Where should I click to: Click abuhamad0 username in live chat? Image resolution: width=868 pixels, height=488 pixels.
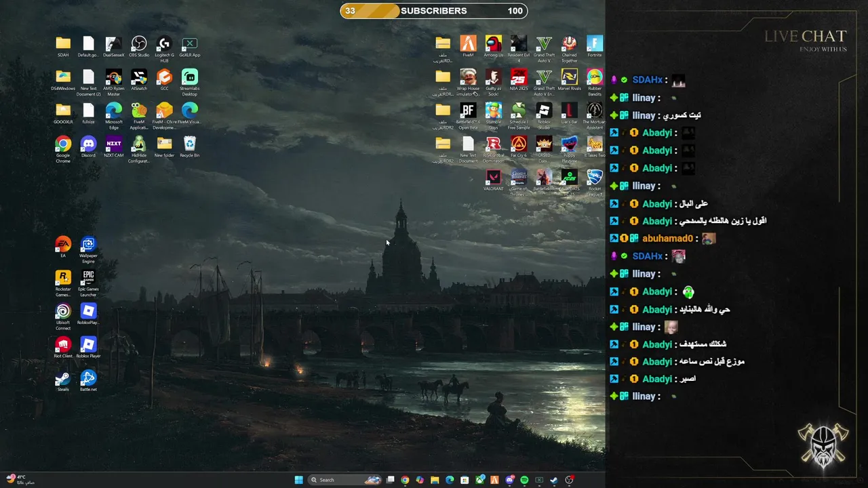point(667,239)
